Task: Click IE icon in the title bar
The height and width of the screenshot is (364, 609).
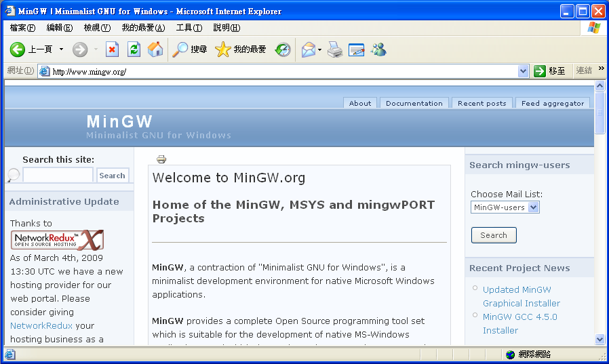Action: point(9,11)
